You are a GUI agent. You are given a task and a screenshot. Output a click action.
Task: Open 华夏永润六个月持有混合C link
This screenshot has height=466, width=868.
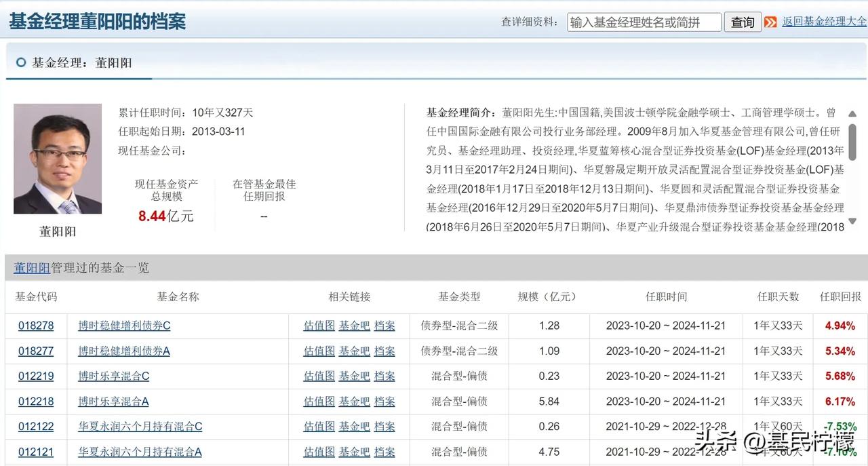[x=140, y=427]
